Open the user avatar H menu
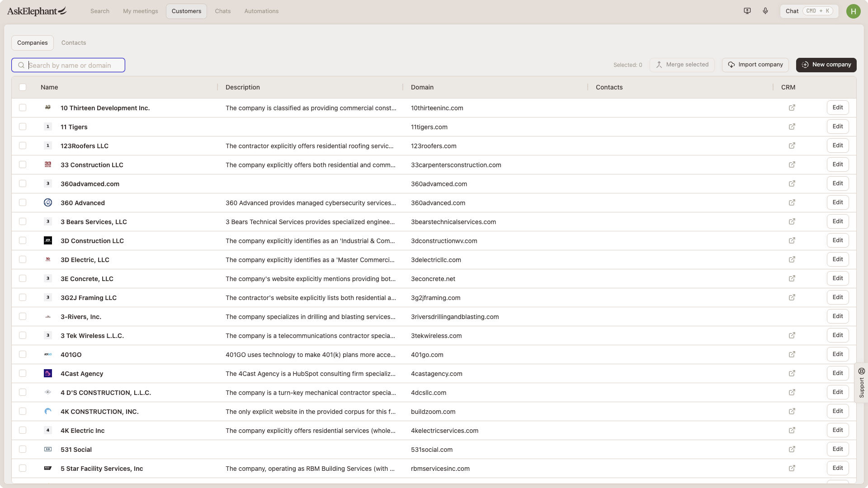This screenshot has width=868, height=488. point(853,11)
